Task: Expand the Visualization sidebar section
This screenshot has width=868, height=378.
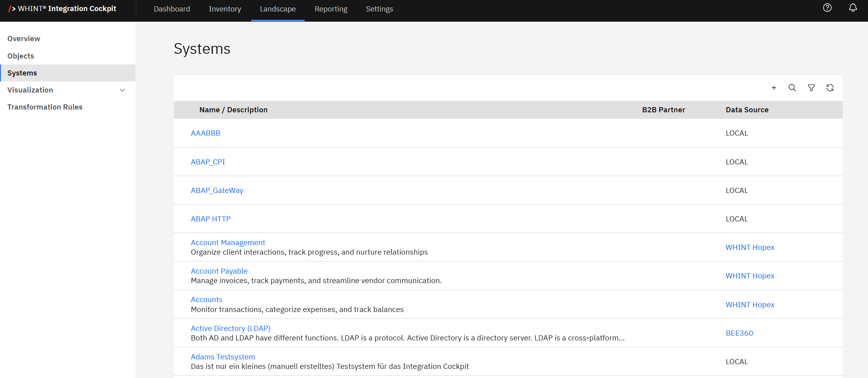Action: click(x=122, y=90)
